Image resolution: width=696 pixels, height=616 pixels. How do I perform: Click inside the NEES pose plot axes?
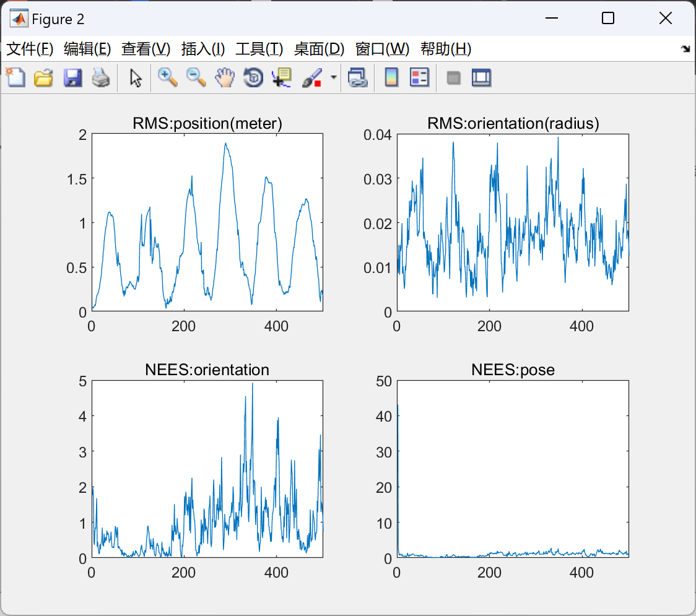pos(513,469)
